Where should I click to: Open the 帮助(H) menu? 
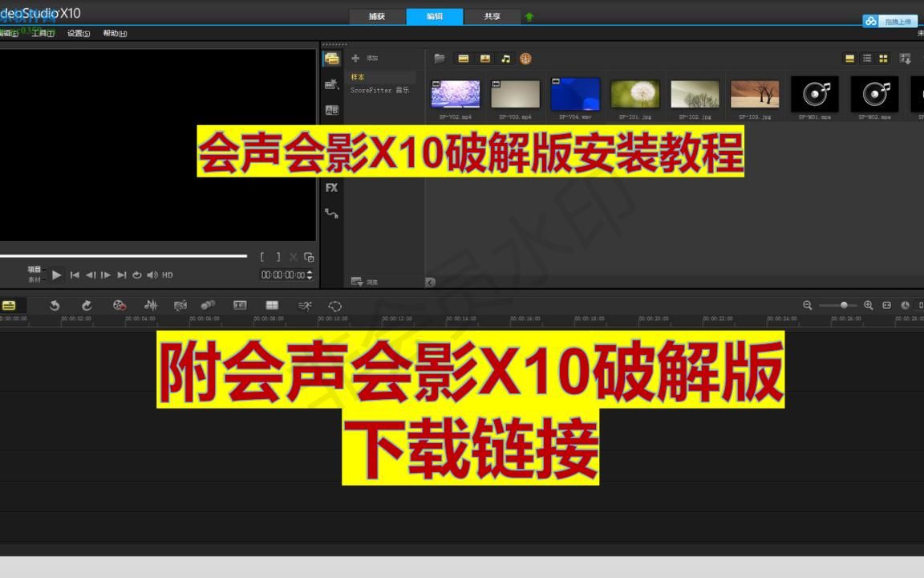115,34
